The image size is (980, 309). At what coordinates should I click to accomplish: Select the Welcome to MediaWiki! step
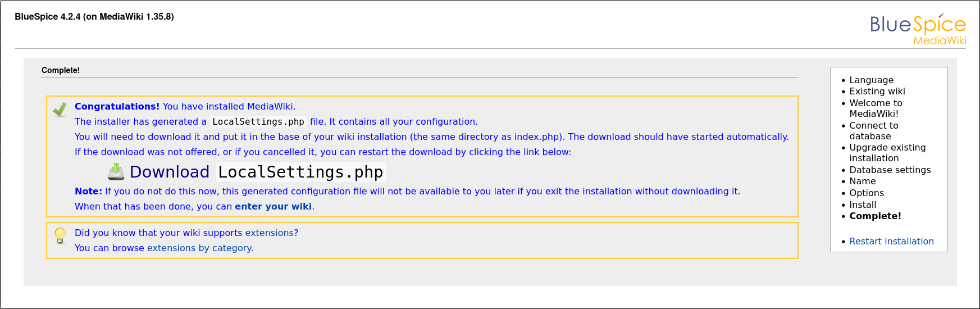[x=876, y=108]
